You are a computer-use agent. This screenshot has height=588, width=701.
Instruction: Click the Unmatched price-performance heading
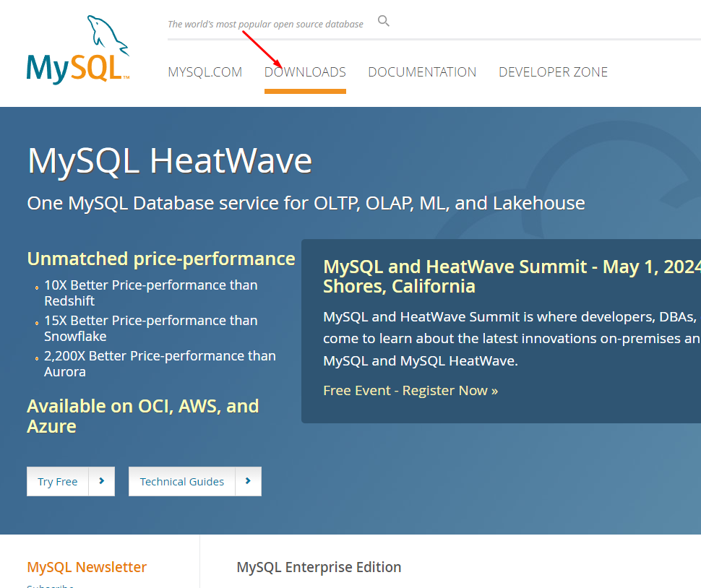[x=161, y=259]
